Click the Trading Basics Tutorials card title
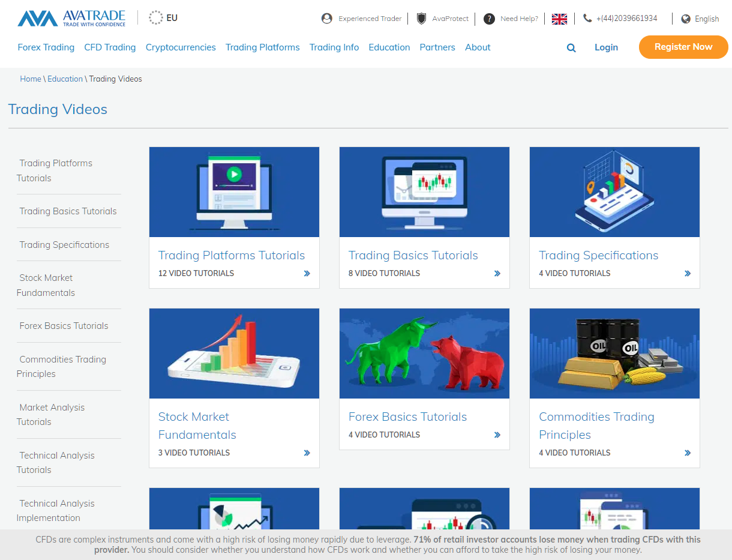 [413, 255]
